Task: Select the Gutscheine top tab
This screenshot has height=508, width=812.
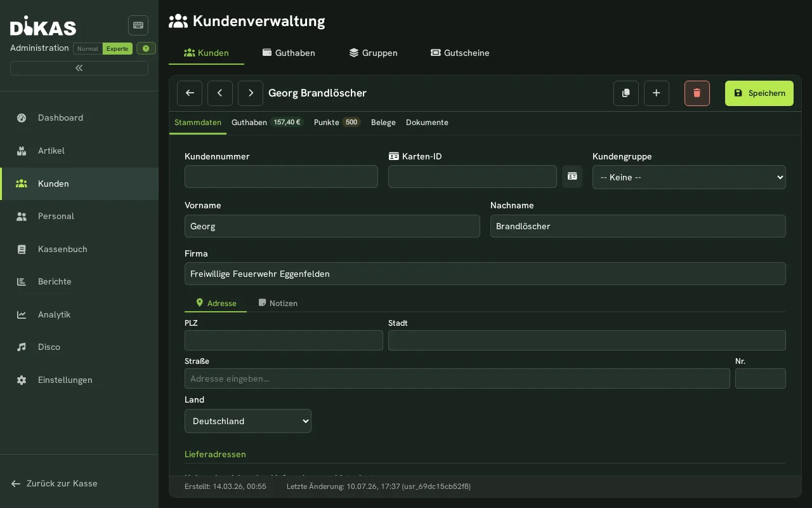Action: (x=460, y=53)
